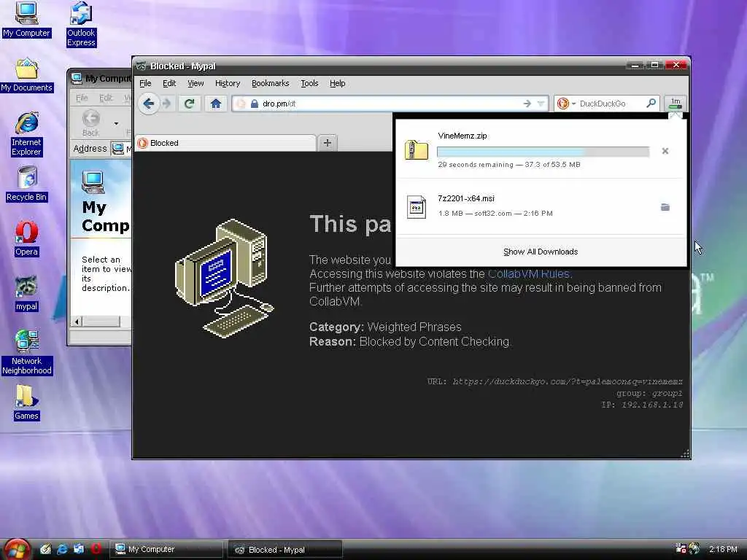Click the My Computer desktop icon

click(x=26, y=20)
